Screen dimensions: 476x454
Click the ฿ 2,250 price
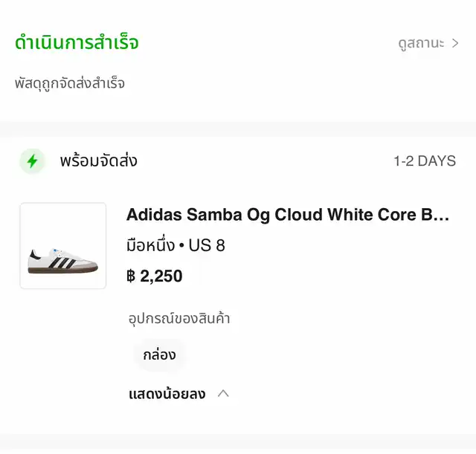(154, 276)
